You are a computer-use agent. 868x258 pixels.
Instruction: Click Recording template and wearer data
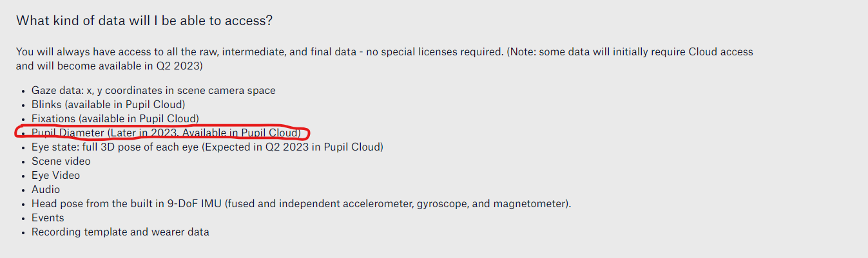[121, 232]
